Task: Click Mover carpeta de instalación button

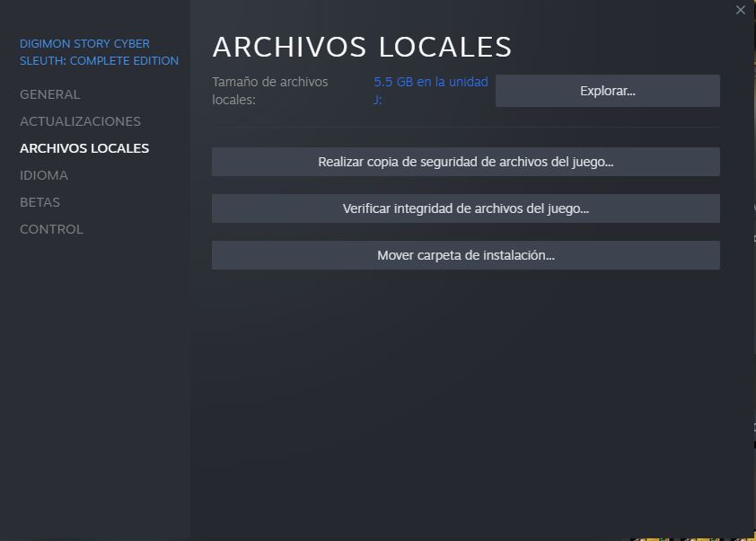Action: click(x=466, y=255)
